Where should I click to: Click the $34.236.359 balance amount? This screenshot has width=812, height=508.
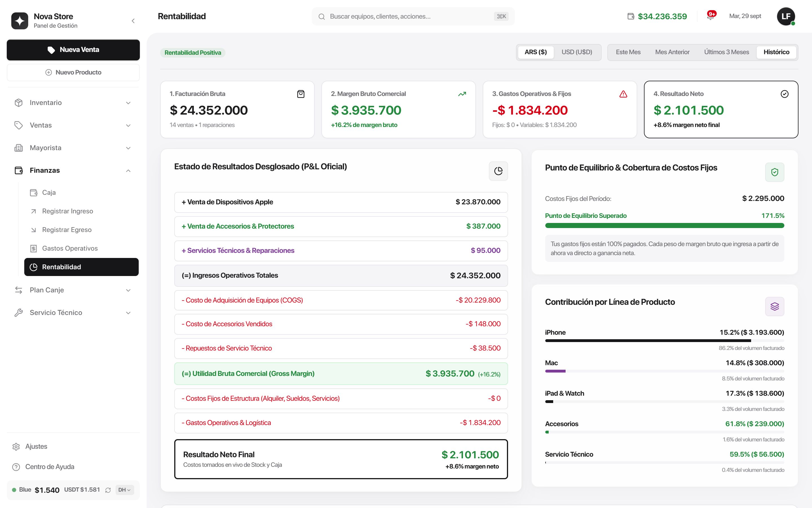click(662, 16)
